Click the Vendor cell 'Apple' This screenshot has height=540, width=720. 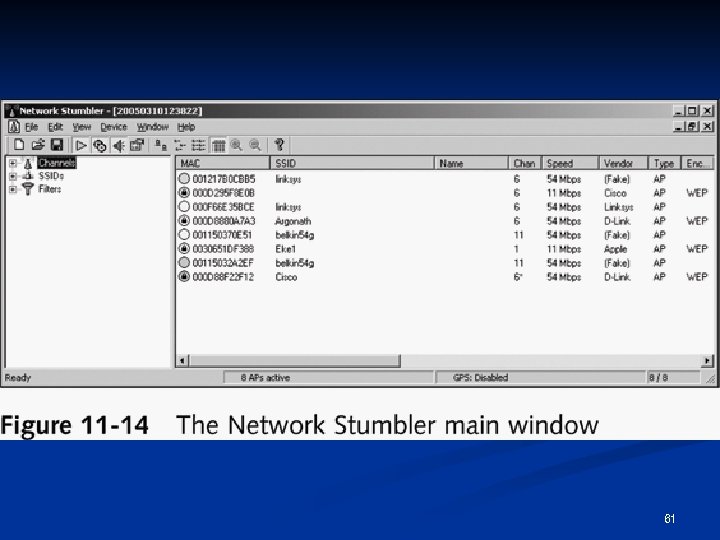(615, 249)
